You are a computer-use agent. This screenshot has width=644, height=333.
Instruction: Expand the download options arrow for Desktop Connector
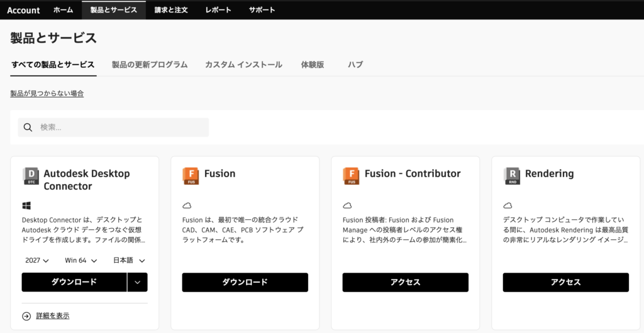(138, 282)
